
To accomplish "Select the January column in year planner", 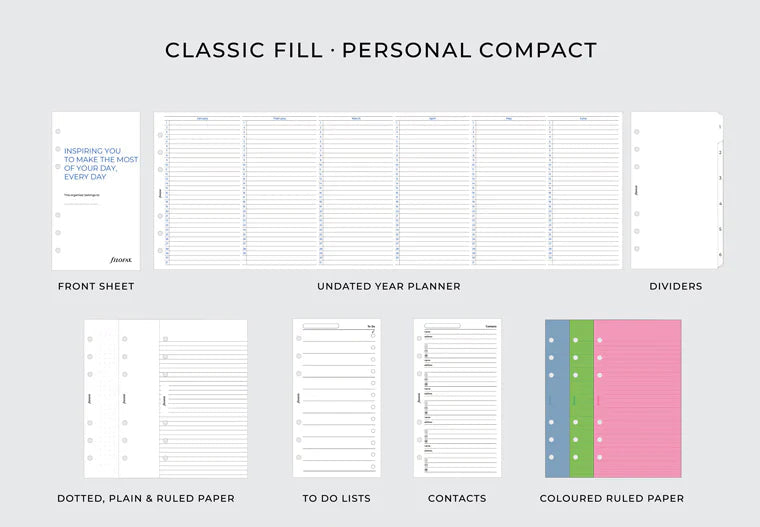I will point(203,190).
